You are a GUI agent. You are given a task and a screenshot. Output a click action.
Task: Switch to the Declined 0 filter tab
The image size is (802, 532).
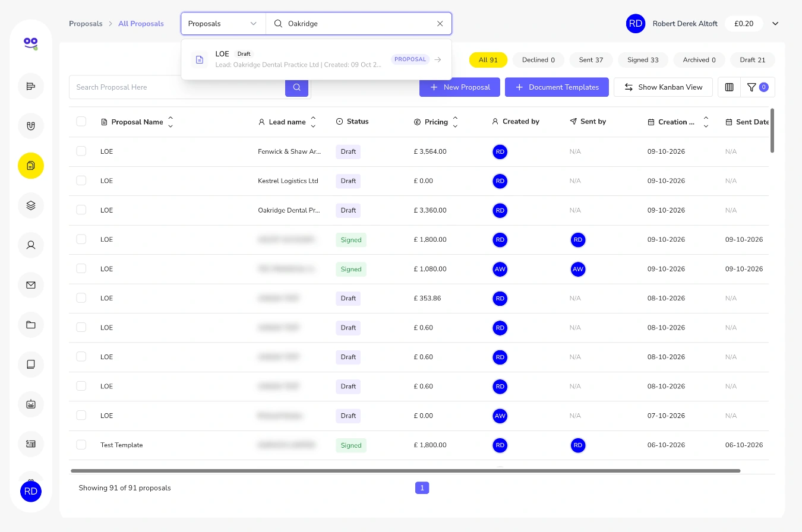(x=538, y=60)
